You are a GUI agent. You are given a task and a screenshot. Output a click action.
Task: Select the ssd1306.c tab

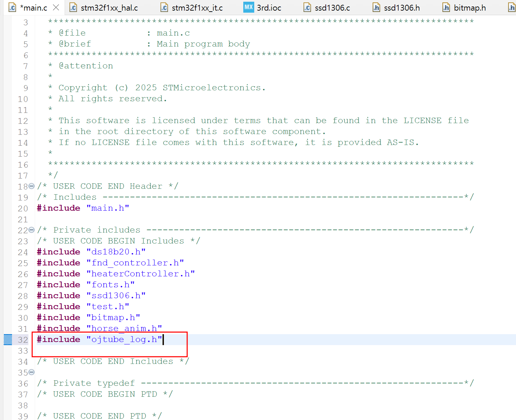(327, 8)
